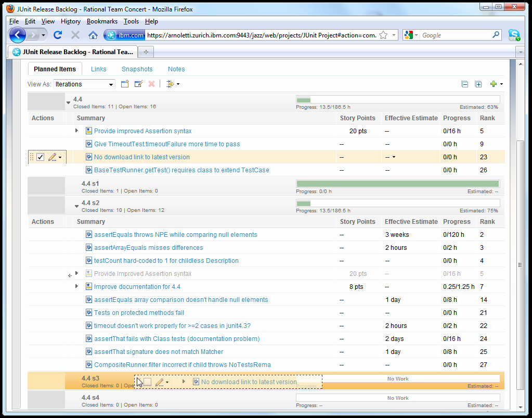Click the expand all plus icon

[x=478, y=84]
